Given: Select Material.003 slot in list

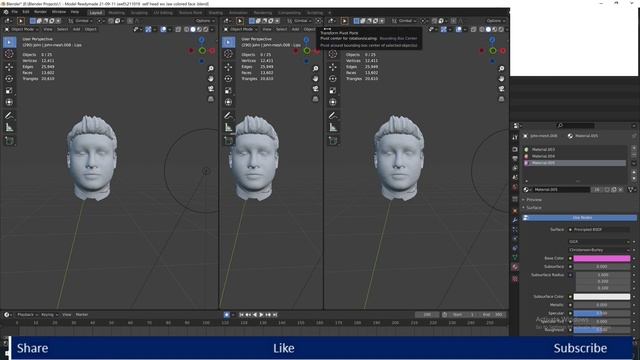Looking at the screenshot, I should pyautogui.click(x=575, y=150).
